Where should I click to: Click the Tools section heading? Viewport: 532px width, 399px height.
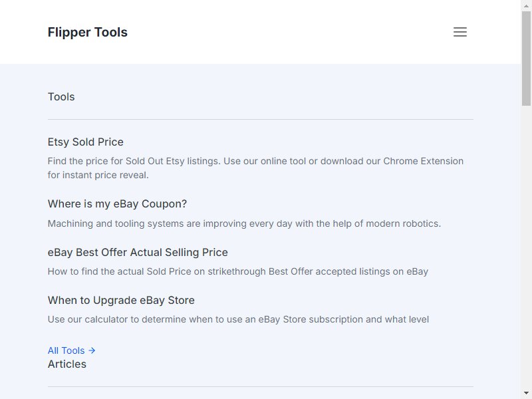[x=61, y=96]
